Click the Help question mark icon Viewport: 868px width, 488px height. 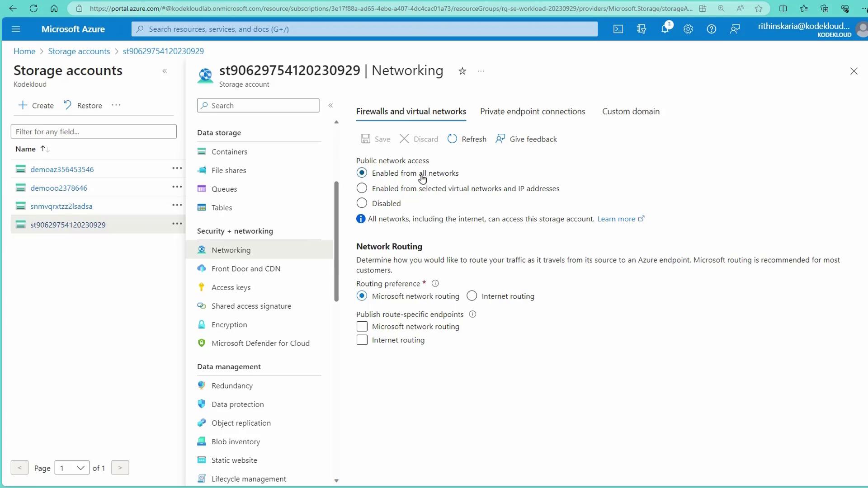click(x=711, y=29)
